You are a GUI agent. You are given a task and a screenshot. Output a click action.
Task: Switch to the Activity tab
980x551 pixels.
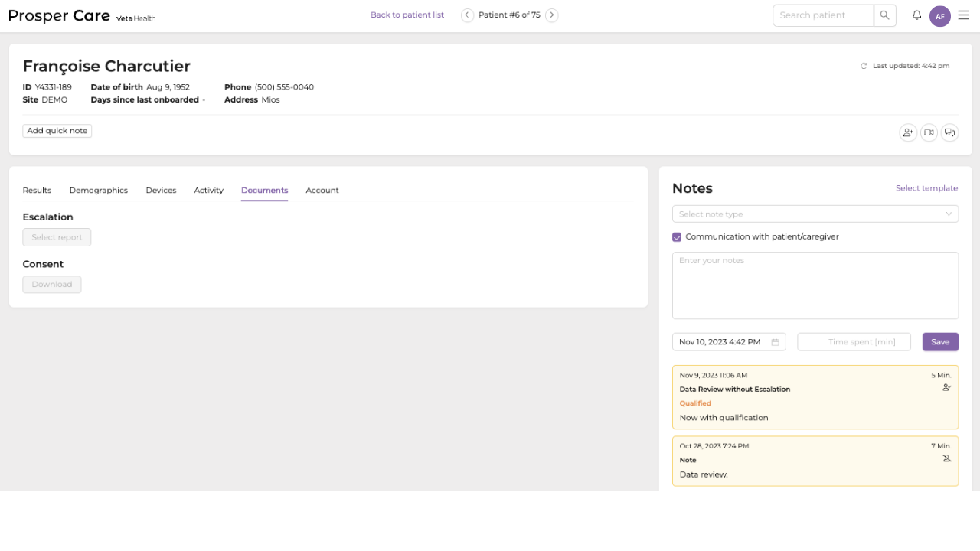click(x=209, y=191)
